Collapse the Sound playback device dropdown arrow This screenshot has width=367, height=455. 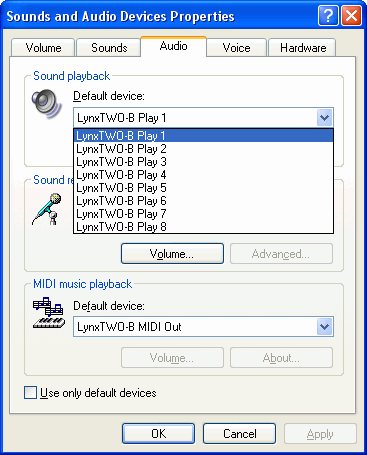coord(324,117)
